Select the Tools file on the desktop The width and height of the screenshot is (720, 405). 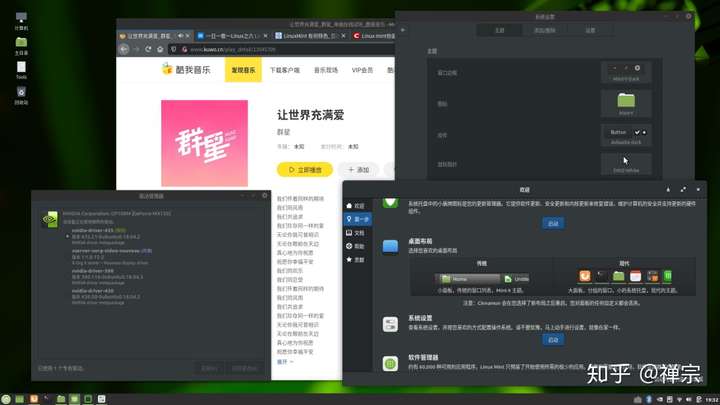(21, 70)
